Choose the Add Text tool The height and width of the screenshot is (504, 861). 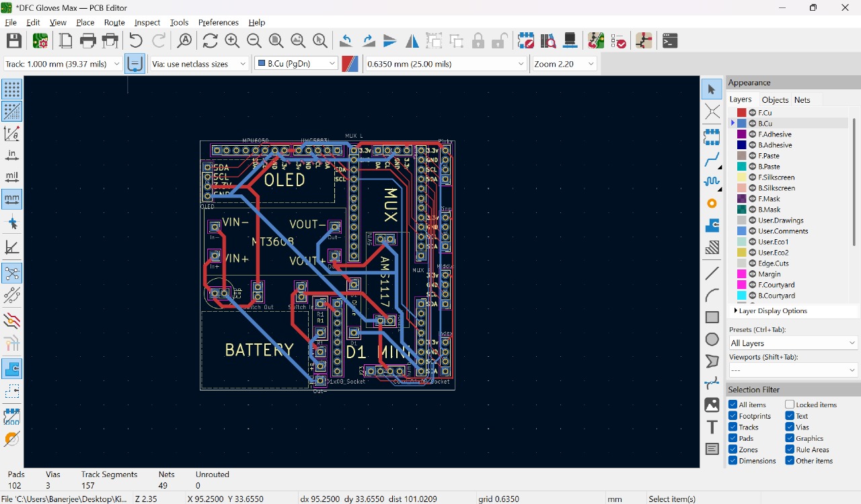712,427
